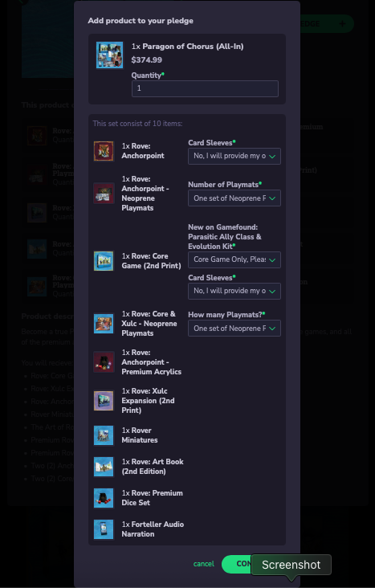Click the Anchorpoint Neoprene Playmats image
This screenshot has width=375, height=588.
tap(104, 194)
